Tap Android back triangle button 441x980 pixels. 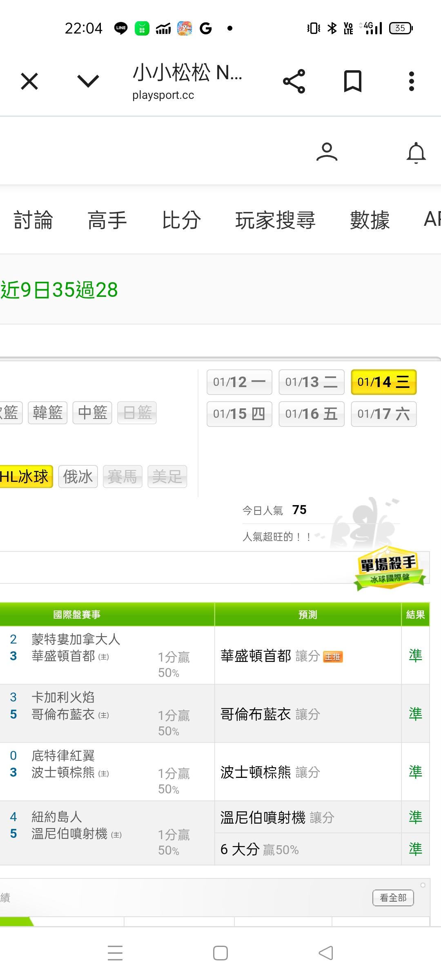point(326,953)
